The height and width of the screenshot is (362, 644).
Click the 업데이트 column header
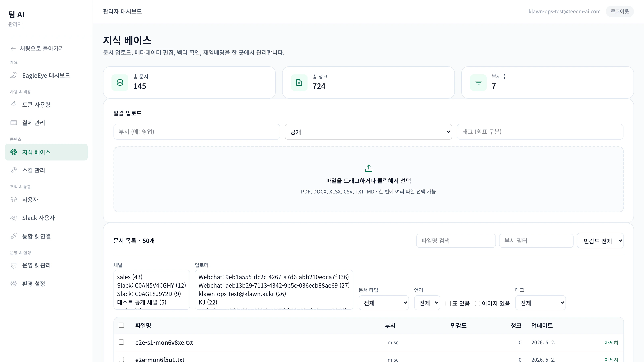(x=542, y=326)
